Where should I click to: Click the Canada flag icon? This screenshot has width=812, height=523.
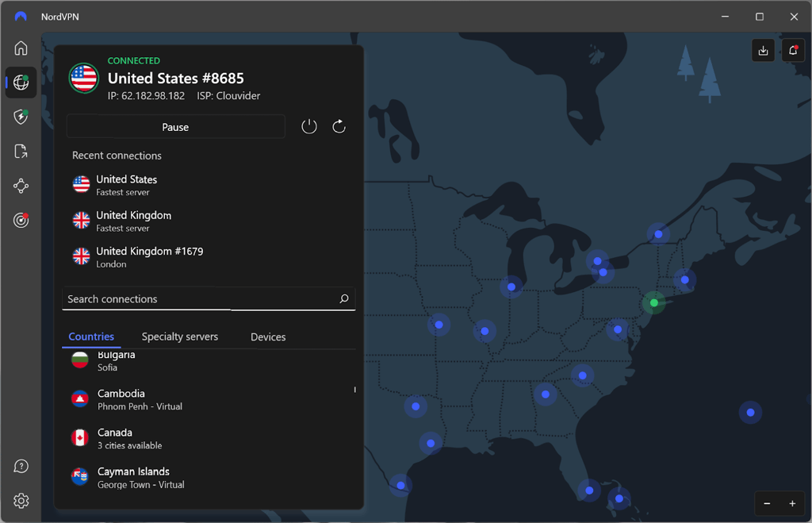coord(80,438)
